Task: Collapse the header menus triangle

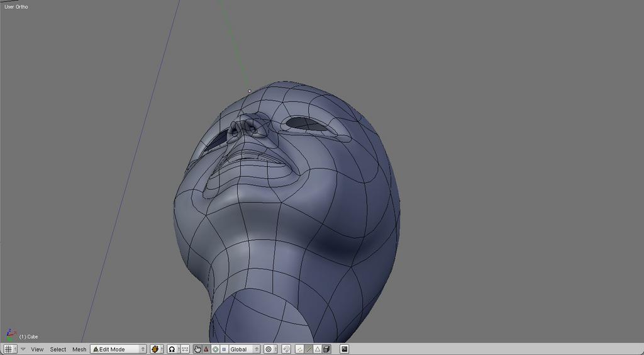Action: pyautogui.click(x=23, y=349)
